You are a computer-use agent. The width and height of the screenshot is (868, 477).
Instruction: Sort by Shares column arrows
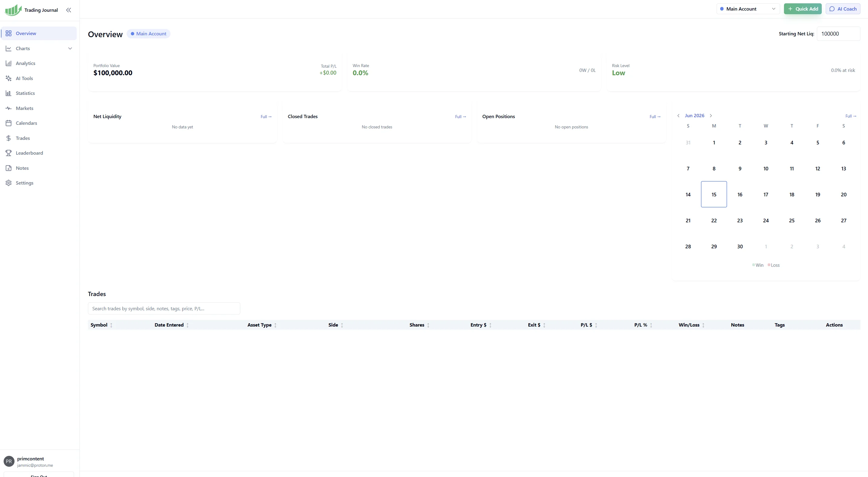point(428,325)
